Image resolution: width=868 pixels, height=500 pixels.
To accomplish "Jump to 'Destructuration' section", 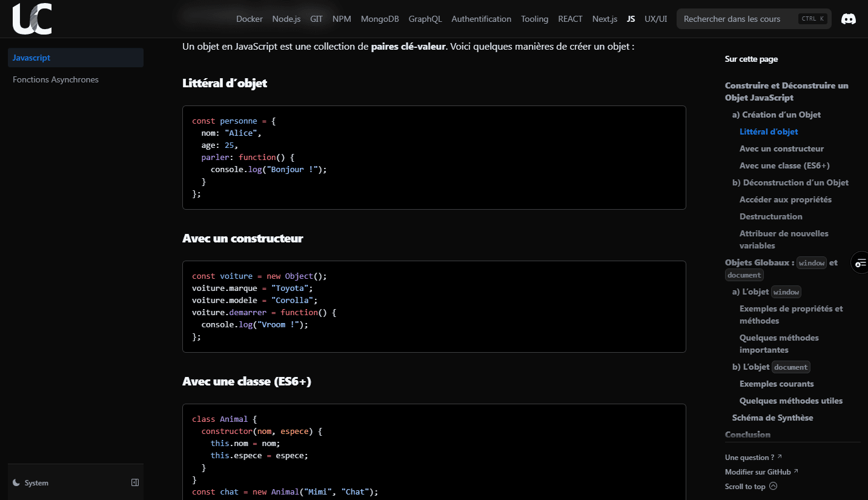I will [770, 216].
